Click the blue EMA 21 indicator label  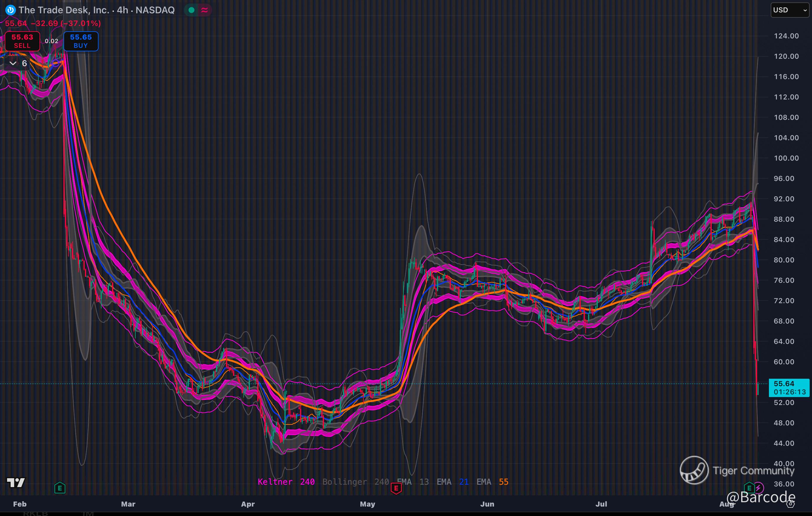[453, 482]
